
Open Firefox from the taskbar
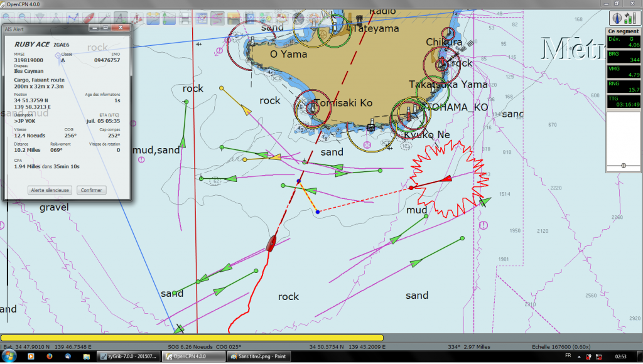49,356
